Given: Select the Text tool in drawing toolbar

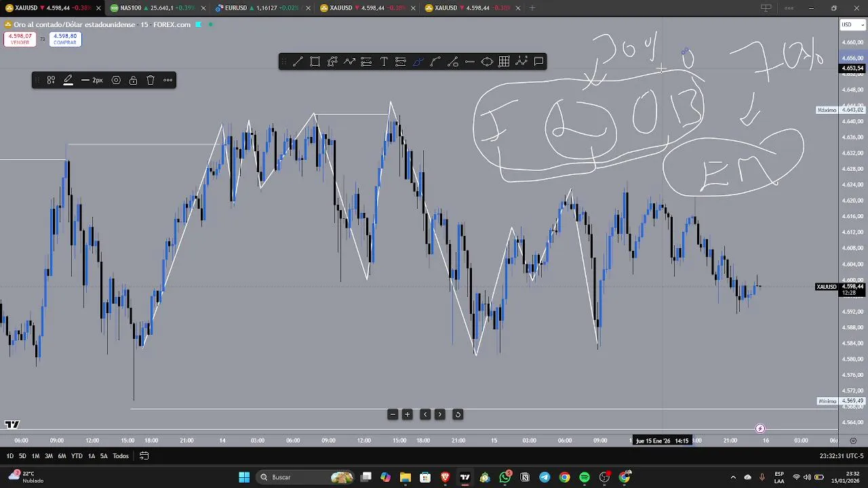Looking at the screenshot, I should pos(384,62).
